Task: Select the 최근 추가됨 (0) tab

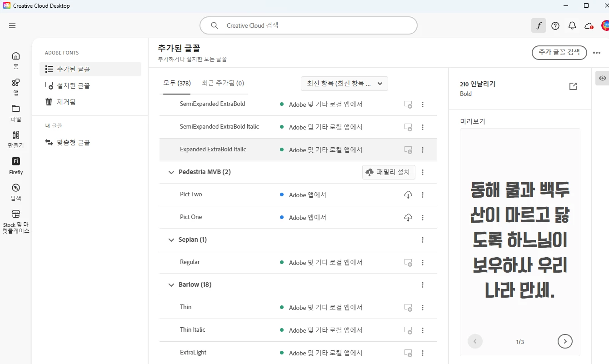Action: [223, 83]
